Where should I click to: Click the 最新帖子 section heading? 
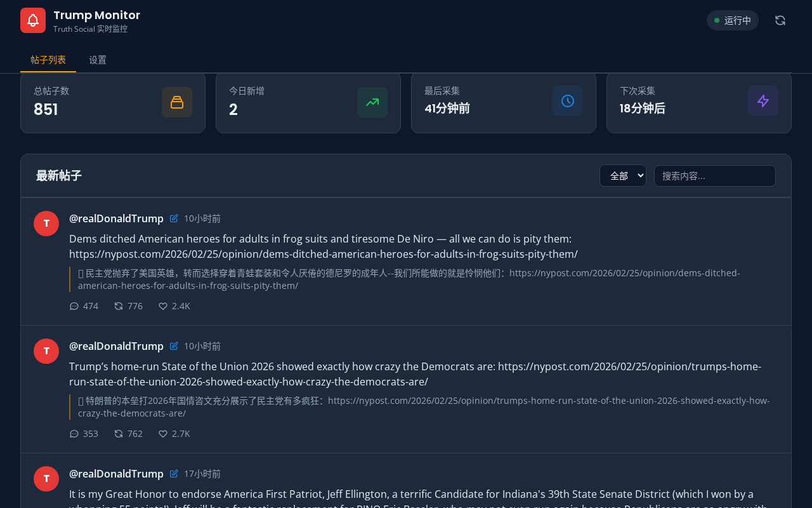(59, 176)
